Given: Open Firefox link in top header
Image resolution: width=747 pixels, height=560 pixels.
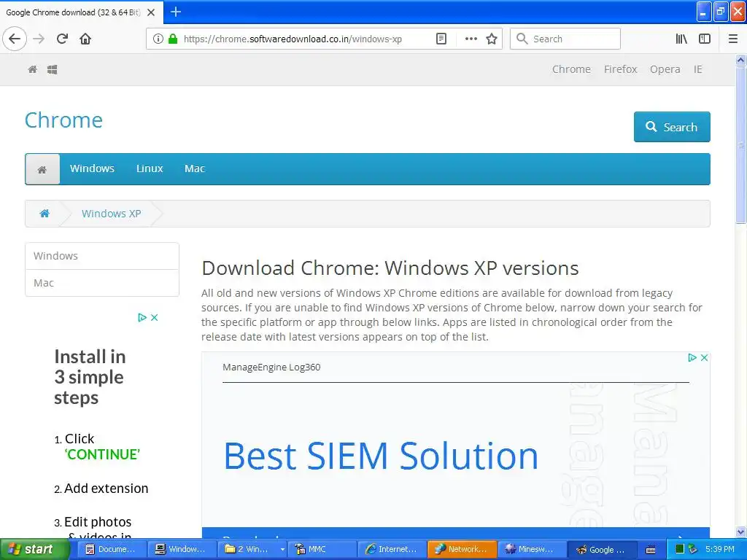Looking at the screenshot, I should pyautogui.click(x=620, y=69).
